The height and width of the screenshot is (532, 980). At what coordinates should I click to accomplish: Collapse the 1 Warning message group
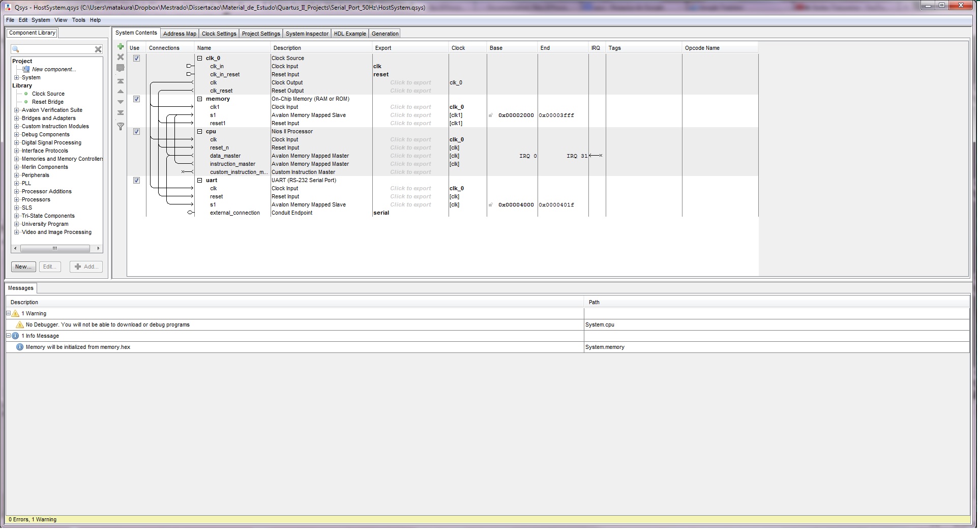tap(8, 313)
